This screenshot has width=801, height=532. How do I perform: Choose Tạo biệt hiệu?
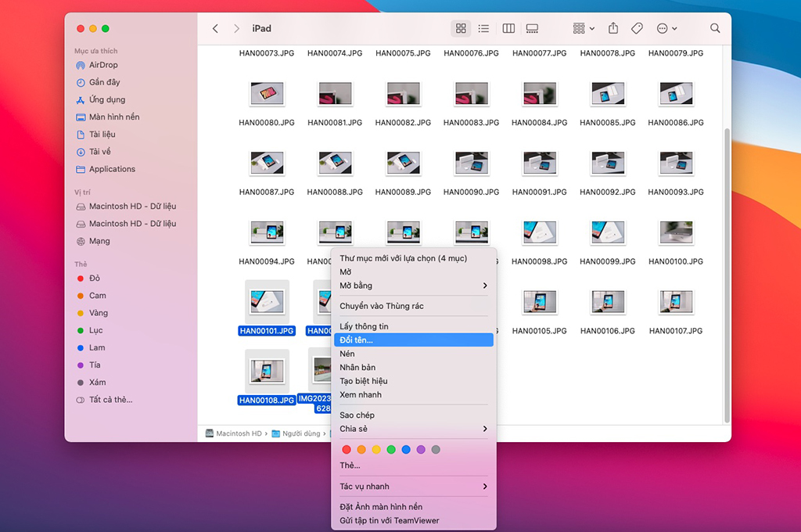(414, 381)
